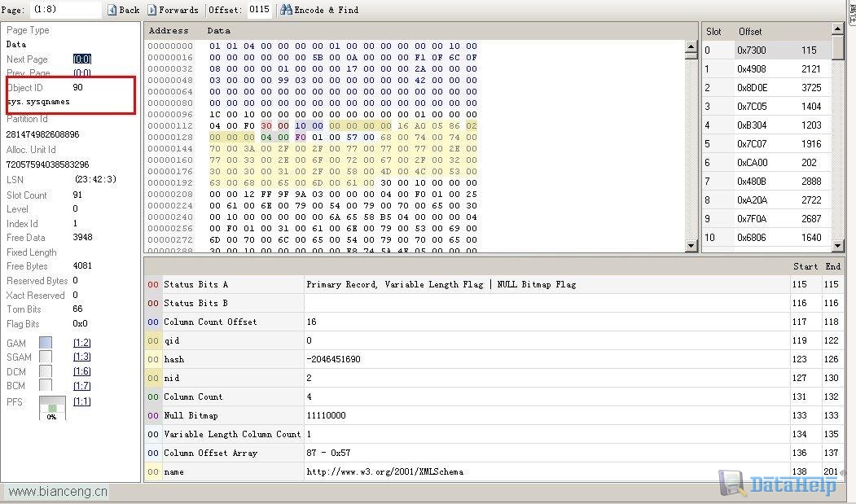The width and height of the screenshot is (856, 504).
Task: Click the Forwards navigation icon
Action: [x=152, y=10]
